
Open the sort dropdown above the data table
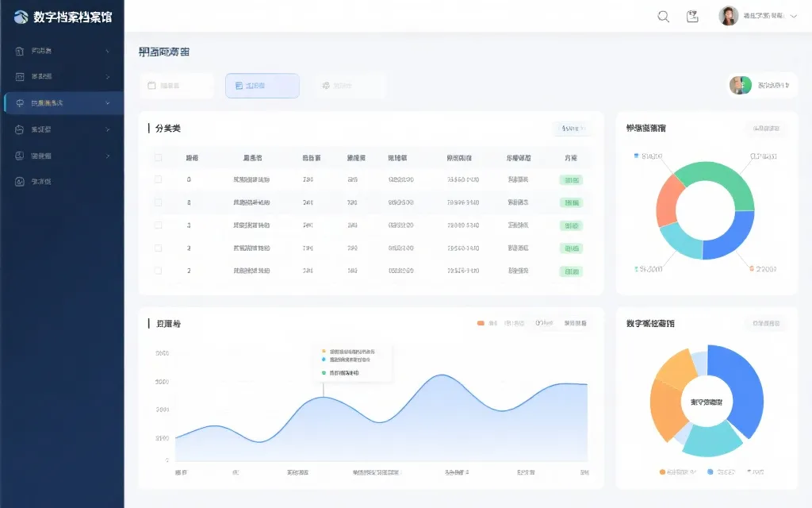pos(571,129)
